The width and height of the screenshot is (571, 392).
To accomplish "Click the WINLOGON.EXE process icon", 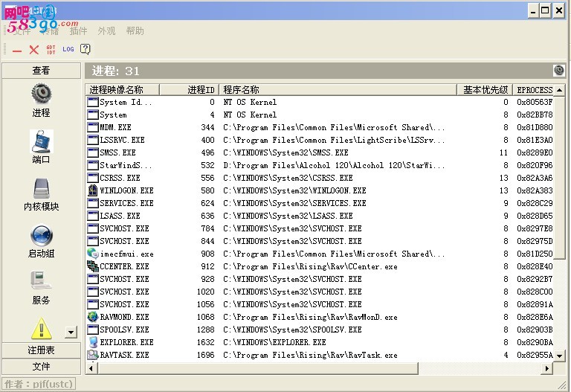I will tap(93, 190).
